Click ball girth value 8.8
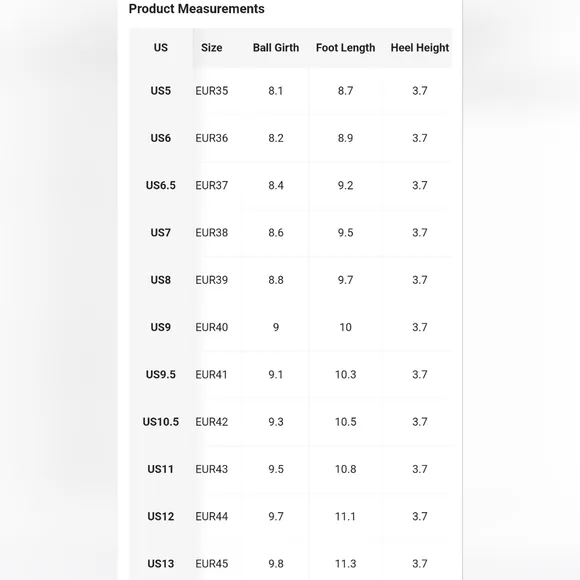This screenshot has width=580, height=580. (276, 280)
